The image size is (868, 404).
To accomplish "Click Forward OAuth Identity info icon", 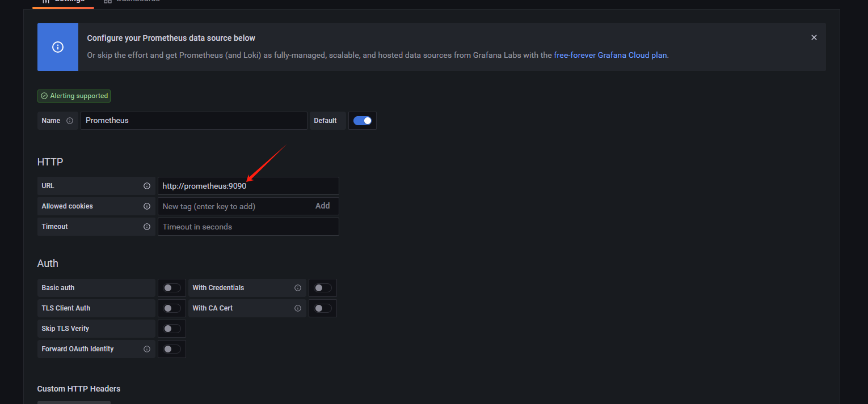I will pos(147,349).
